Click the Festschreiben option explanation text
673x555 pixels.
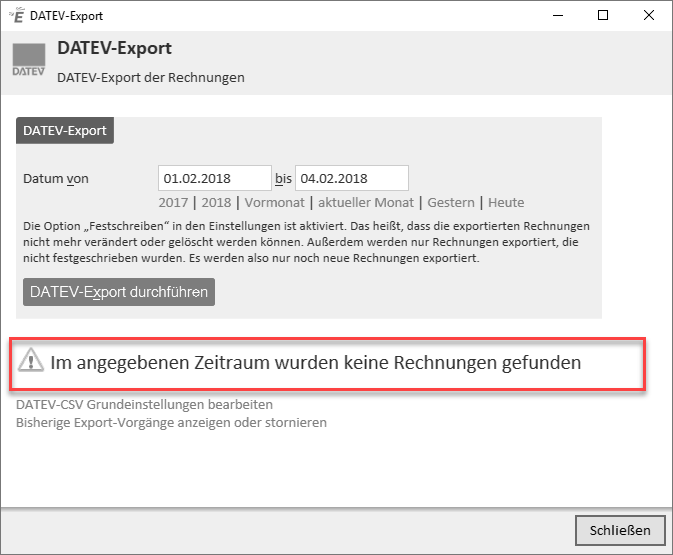pos(306,242)
